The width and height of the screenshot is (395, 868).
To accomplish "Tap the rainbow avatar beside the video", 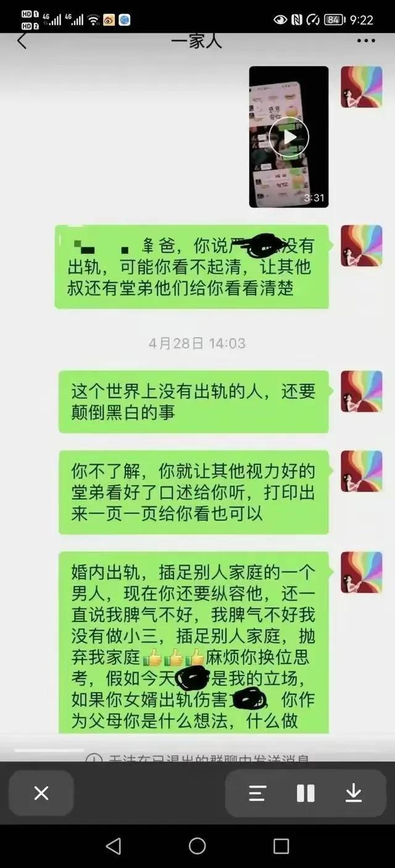I will coord(362,87).
